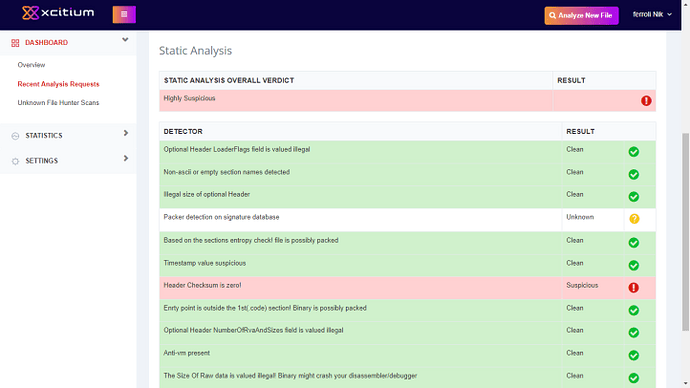
Task: Select the Header Checksum is zero row
Action: 407,288
